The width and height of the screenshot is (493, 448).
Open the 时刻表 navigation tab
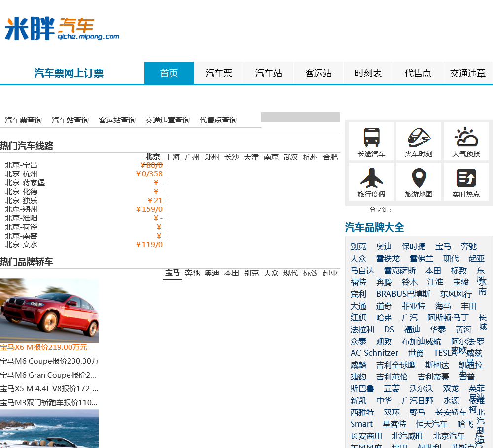coord(368,73)
